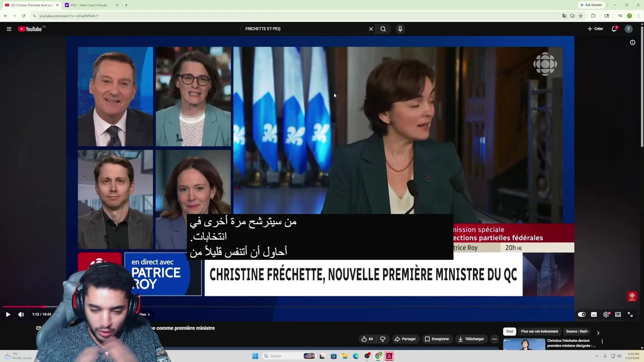Select the Source : Radio chip

click(x=577, y=331)
